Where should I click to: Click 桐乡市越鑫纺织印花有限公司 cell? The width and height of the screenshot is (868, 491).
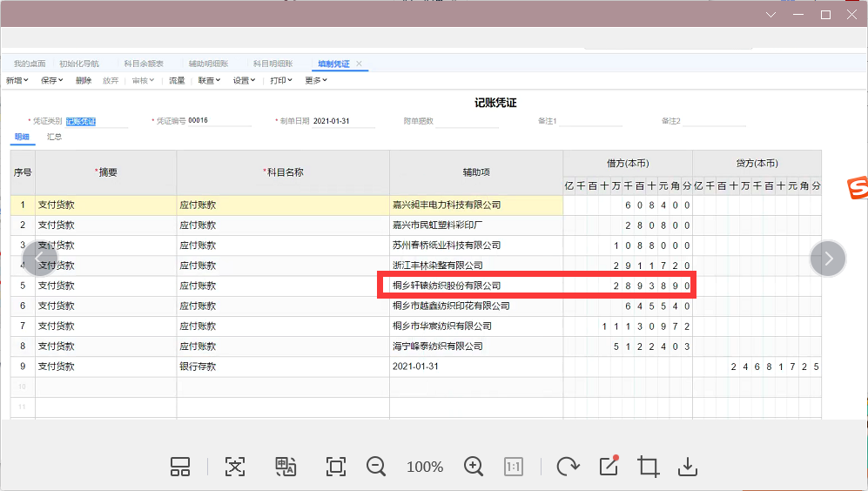(x=476, y=306)
